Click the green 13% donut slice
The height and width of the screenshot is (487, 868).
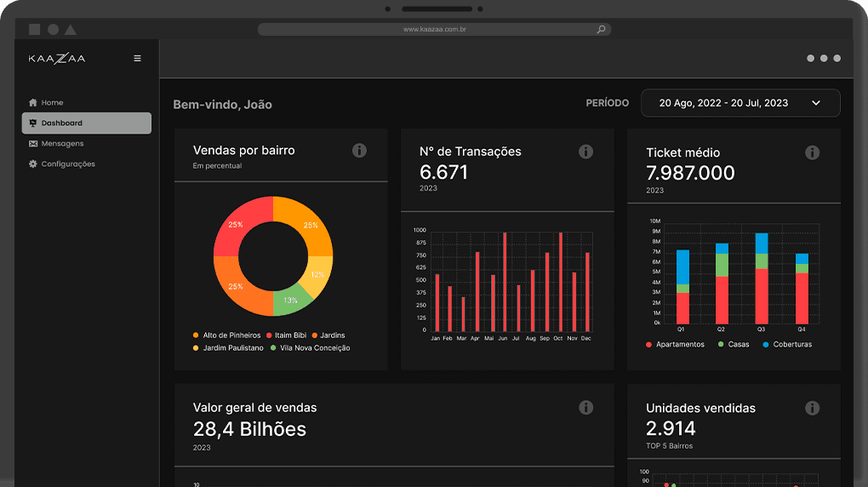[290, 301]
